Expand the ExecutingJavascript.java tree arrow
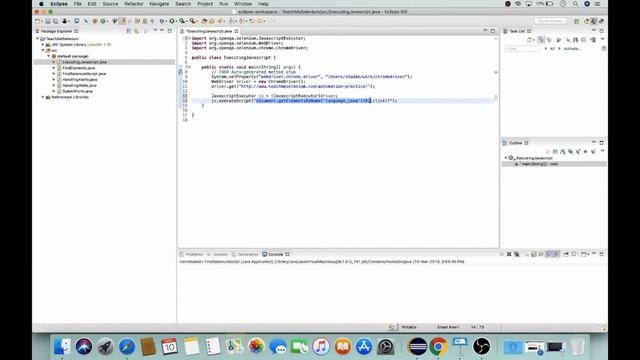This screenshot has width=640, height=360. tap(54, 62)
